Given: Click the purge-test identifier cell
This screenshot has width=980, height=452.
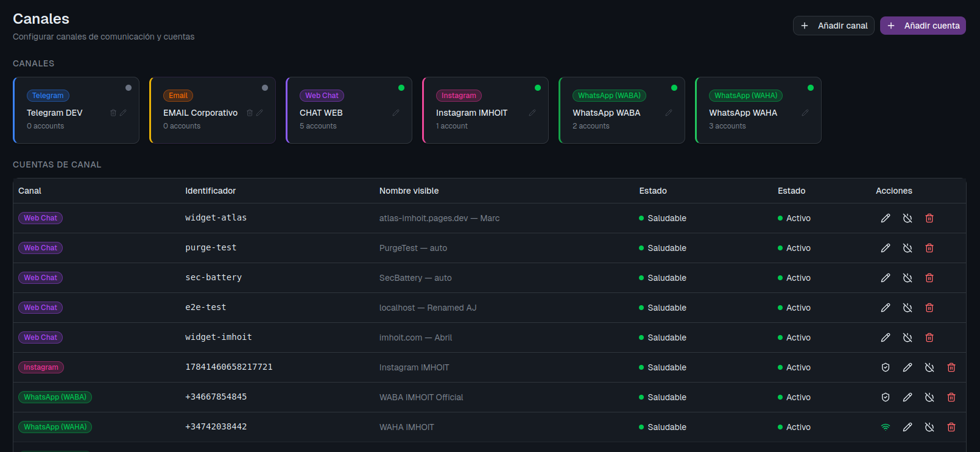Looking at the screenshot, I should (211, 247).
